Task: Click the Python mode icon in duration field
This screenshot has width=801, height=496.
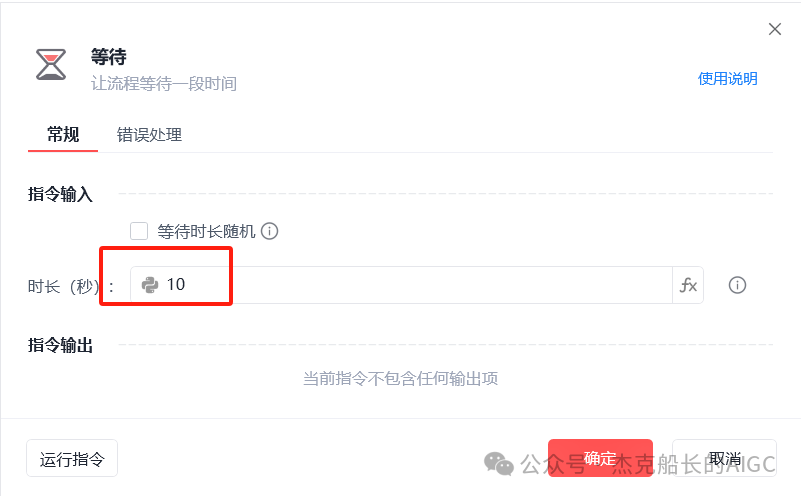Action: pos(150,285)
